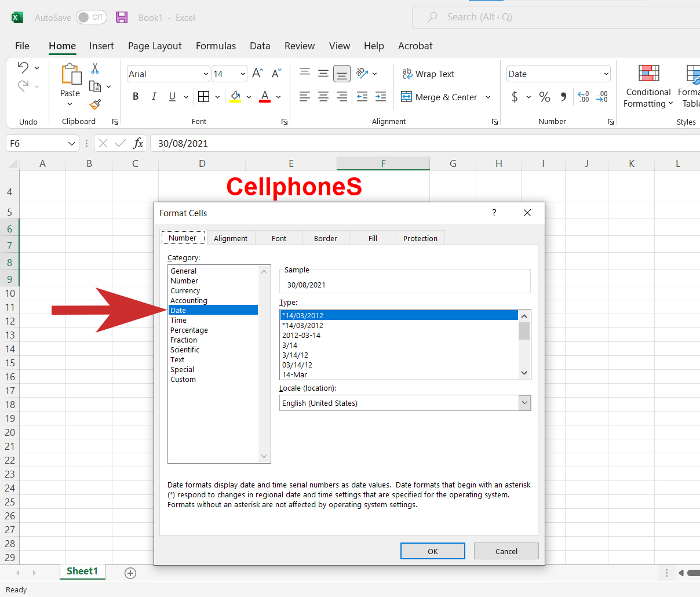700x597 pixels.
Task: Open the Formulas ribbon tab
Action: click(x=216, y=46)
